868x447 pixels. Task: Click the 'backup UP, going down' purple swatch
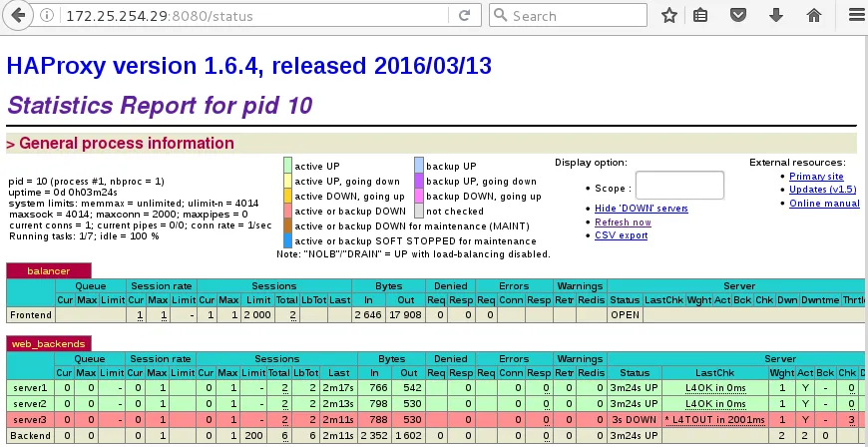(419, 181)
